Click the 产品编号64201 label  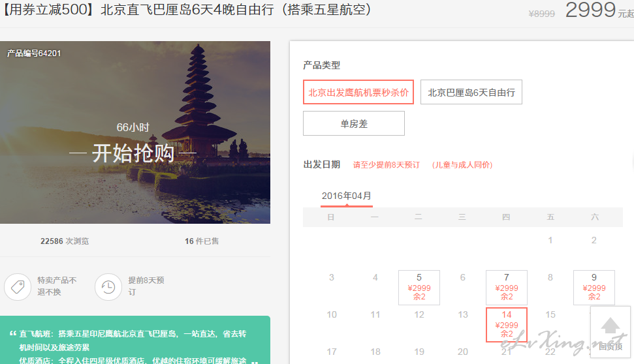click(x=34, y=53)
